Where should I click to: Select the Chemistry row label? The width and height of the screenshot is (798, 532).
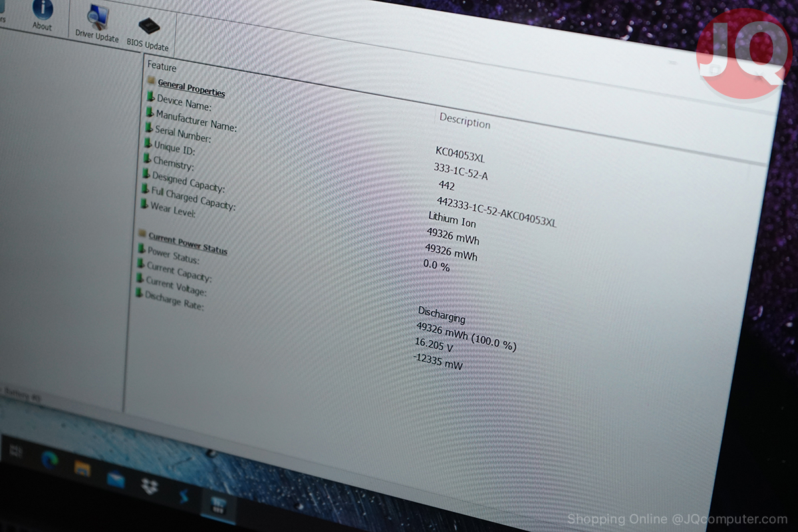[x=173, y=164]
